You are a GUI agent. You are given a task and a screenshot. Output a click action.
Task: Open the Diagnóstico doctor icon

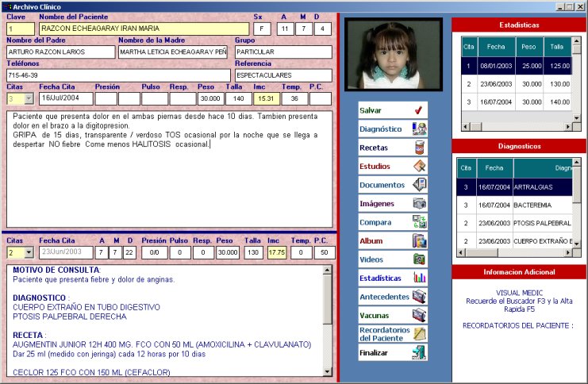(x=419, y=129)
